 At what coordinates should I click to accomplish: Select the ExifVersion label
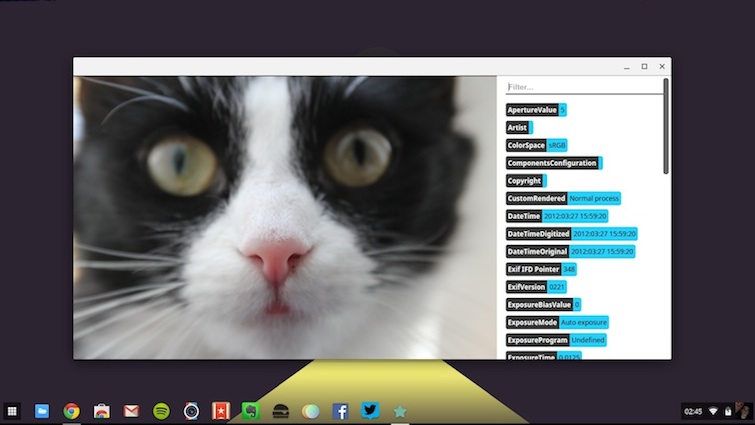pos(526,287)
